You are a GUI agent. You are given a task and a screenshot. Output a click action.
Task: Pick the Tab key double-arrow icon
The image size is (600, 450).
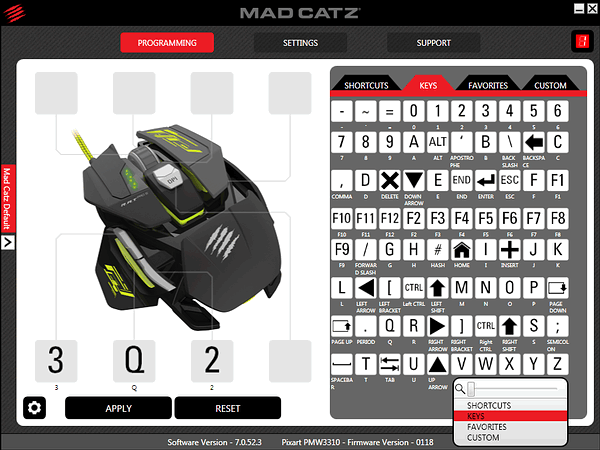(x=390, y=364)
